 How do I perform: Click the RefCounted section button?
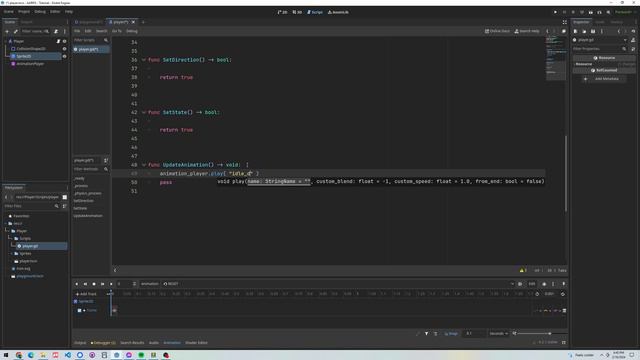tap(604, 70)
